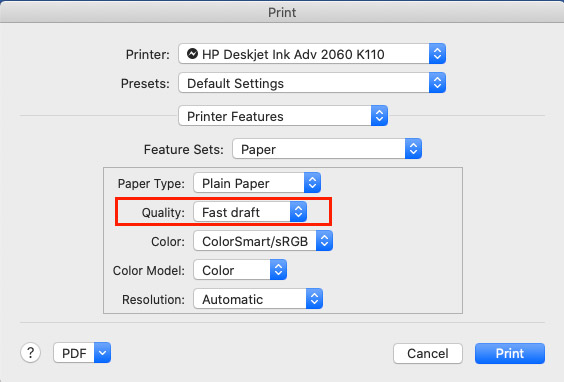This screenshot has width=564, height=382.
Task: Open the Presets Default Settings dropdown
Action: [x=312, y=83]
